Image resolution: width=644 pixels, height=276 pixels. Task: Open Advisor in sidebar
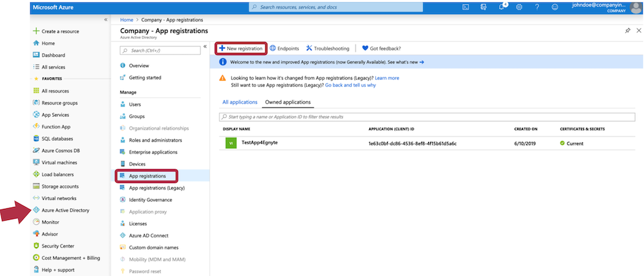click(x=46, y=234)
